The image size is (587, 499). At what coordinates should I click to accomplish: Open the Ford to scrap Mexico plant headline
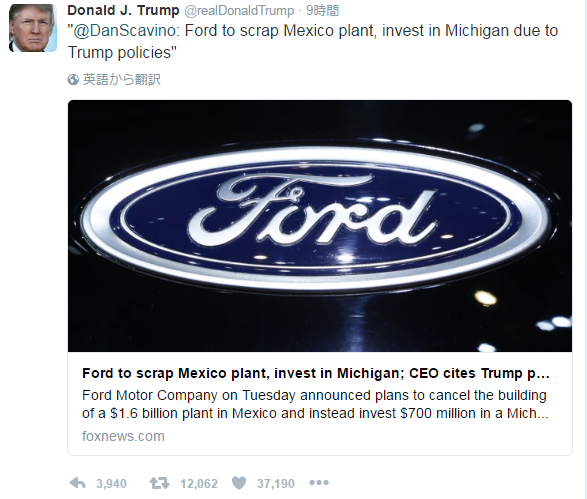tap(316, 374)
